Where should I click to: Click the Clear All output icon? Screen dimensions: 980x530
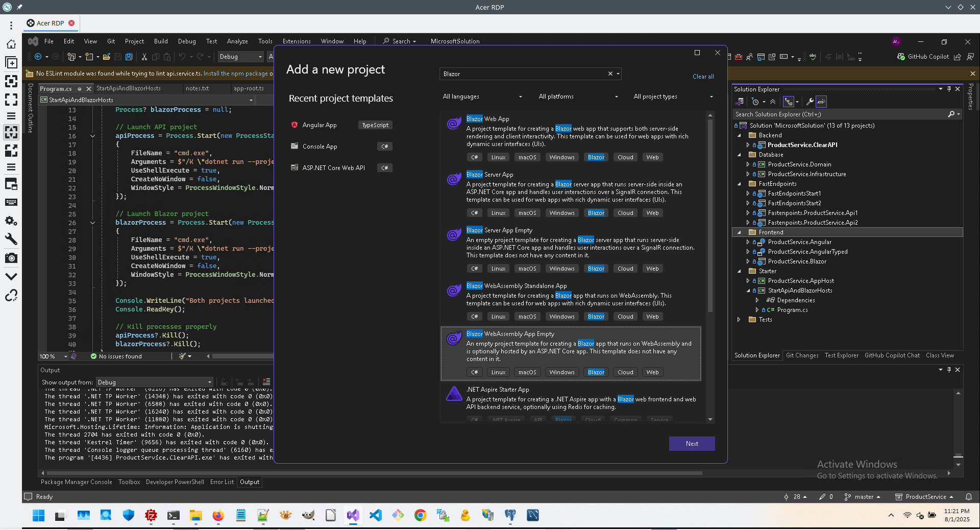click(266, 382)
